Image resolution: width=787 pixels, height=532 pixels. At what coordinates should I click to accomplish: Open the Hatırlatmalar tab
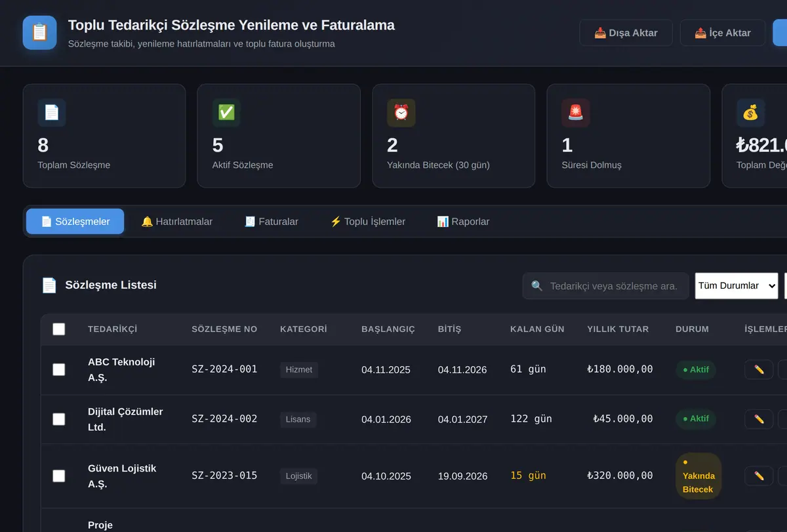177,222
